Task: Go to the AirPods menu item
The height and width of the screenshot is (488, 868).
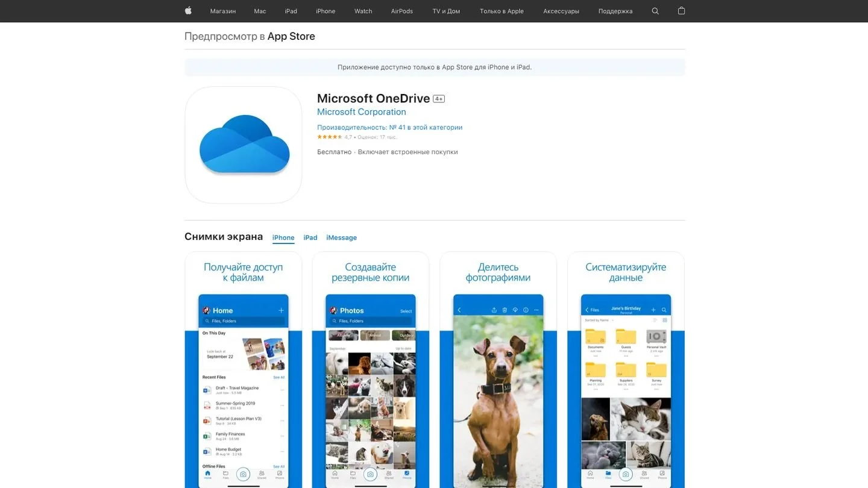Action: [402, 11]
